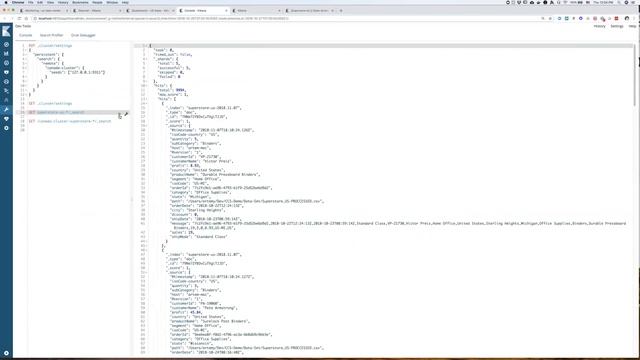
Task: Open Management gear icon in sidebar
Action: click(x=6, y=128)
